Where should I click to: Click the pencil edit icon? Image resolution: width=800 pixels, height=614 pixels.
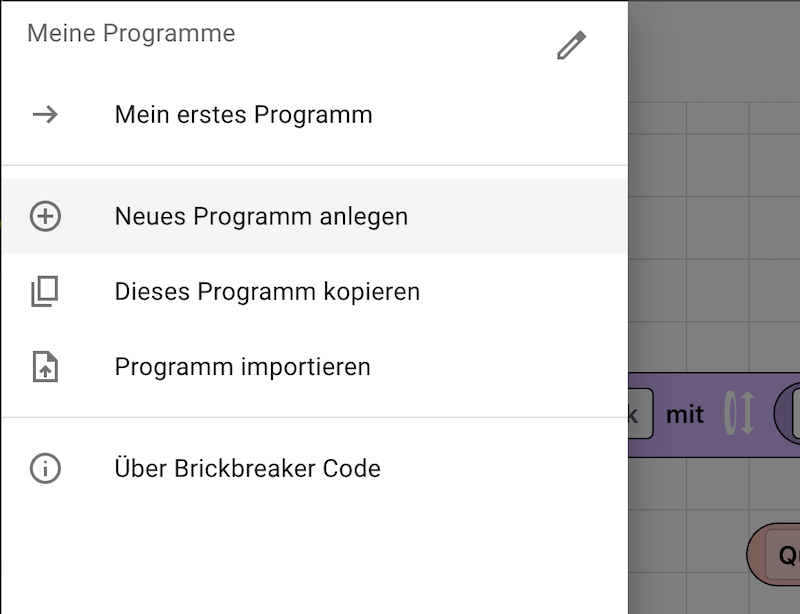pyautogui.click(x=572, y=44)
